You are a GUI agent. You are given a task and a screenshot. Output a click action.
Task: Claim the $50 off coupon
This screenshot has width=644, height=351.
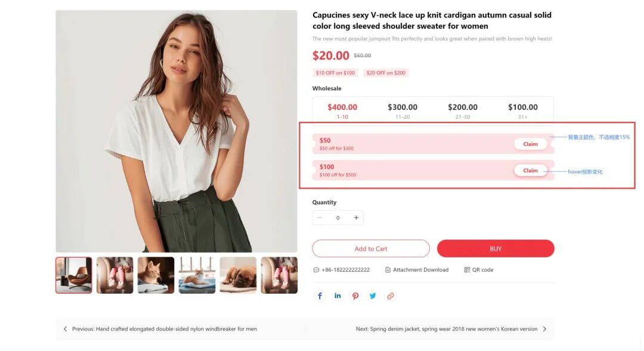point(530,144)
